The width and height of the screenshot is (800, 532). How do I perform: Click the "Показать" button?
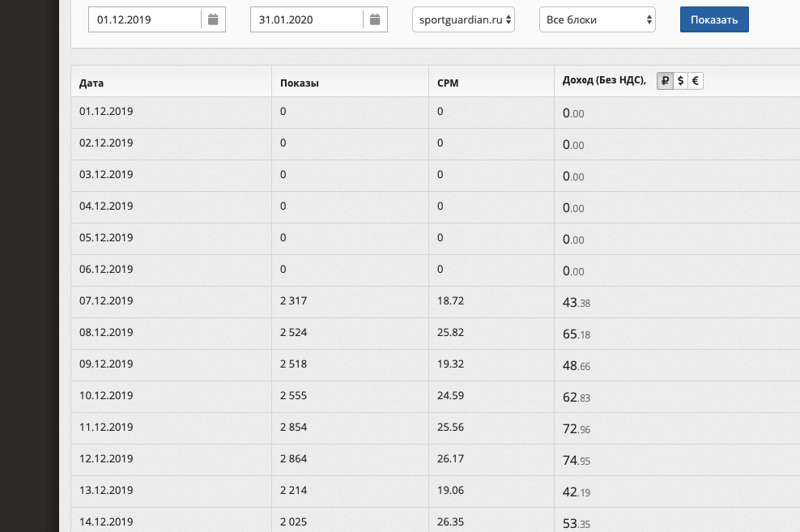(714, 19)
